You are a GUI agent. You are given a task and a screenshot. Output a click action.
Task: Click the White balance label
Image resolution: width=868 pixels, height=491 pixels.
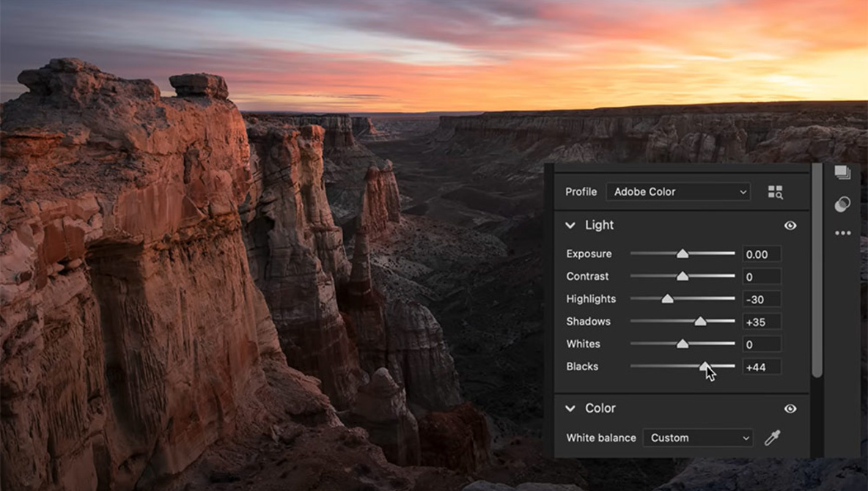[x=601, y=438]
